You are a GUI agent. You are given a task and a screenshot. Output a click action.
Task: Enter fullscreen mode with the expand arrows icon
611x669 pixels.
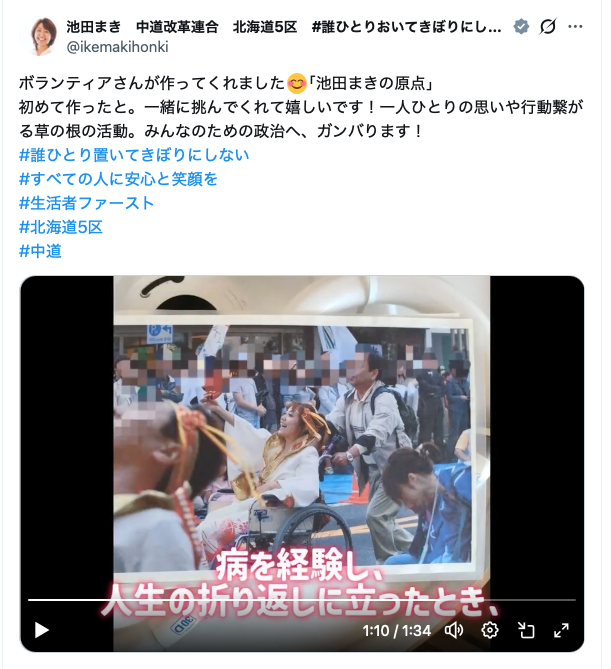pos(561,630)
